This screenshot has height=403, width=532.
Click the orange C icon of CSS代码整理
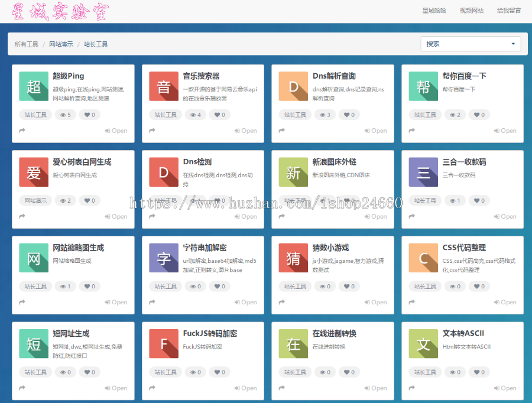(423, 258)
